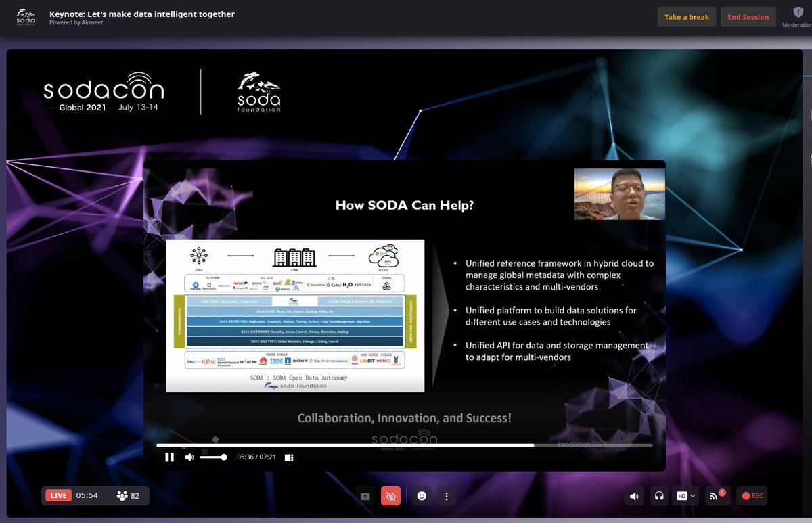Click the Collaboration, Innovation, and Success! text
Viewport: 812px width, 523px height.
[x=405, y=418]
